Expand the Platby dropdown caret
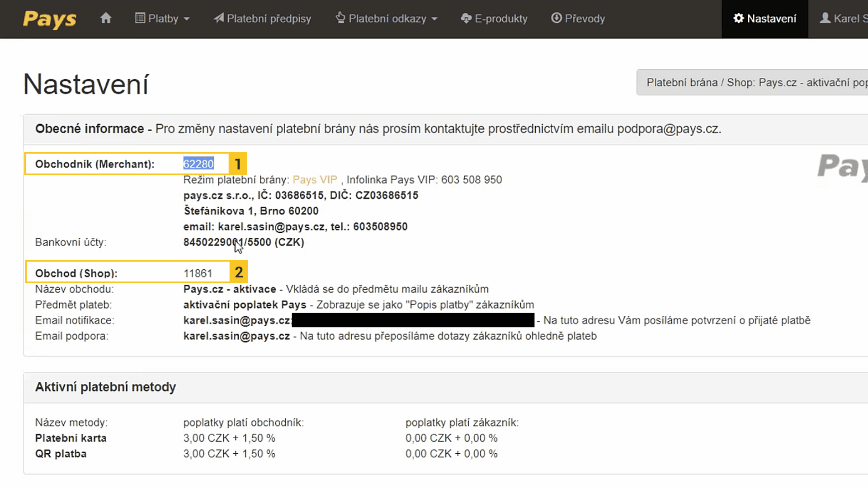This screenshot has height=488, width=868. click(187, 19)
